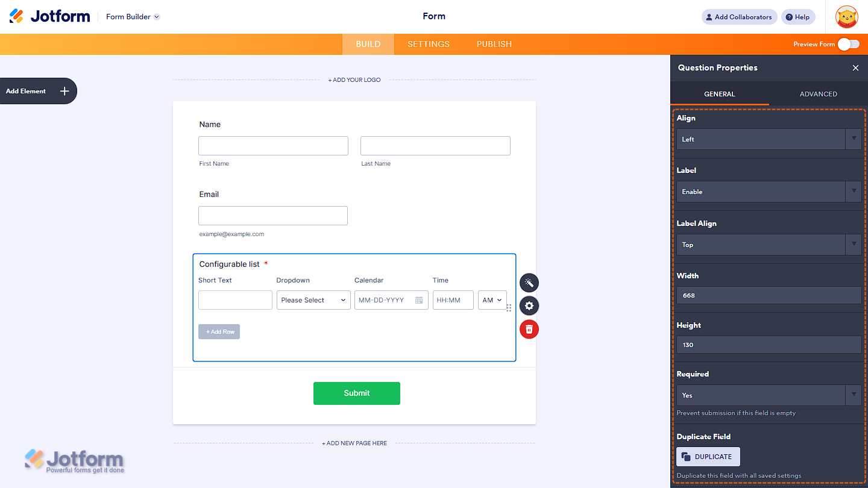Expand the Label Align dropdown set to Top

(x=769, y=245)
